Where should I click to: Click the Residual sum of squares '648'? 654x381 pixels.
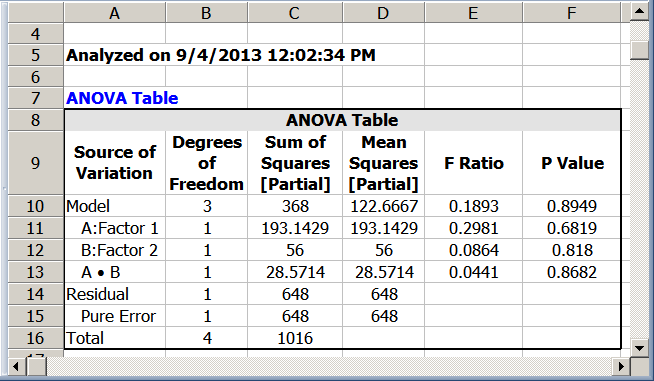(x=295, y=294)
